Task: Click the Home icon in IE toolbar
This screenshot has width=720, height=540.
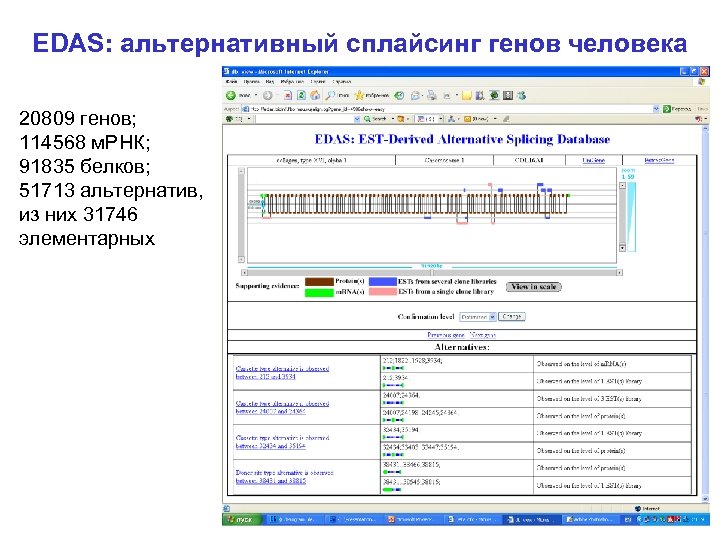Action: point(315,96)
